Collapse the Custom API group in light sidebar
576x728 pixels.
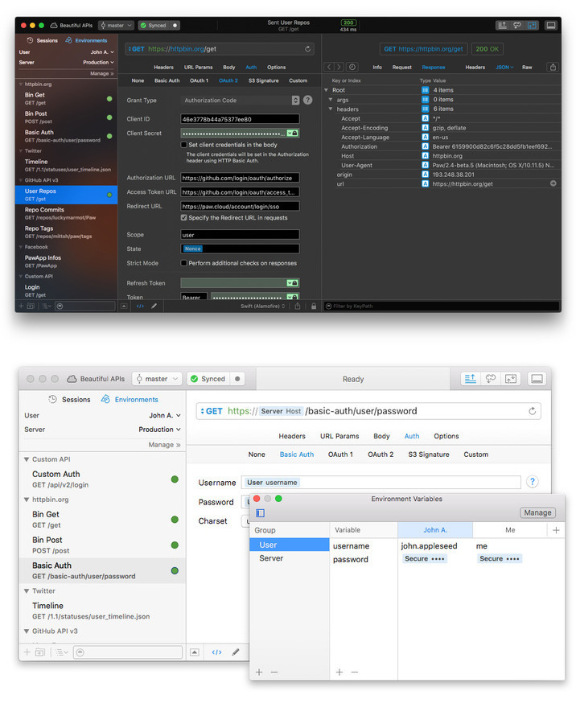point(27,459)
